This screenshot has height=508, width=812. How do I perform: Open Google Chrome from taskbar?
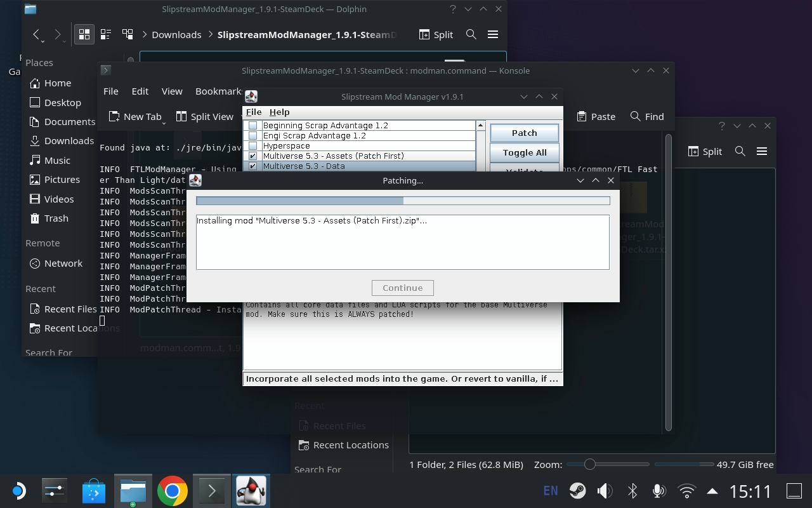(172, 491)
